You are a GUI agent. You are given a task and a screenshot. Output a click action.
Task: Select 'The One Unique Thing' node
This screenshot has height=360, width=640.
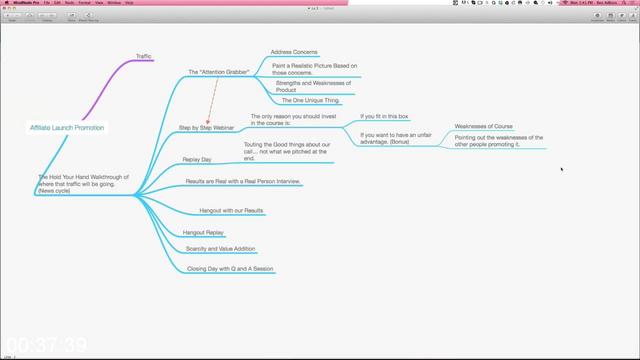point(310,100)
